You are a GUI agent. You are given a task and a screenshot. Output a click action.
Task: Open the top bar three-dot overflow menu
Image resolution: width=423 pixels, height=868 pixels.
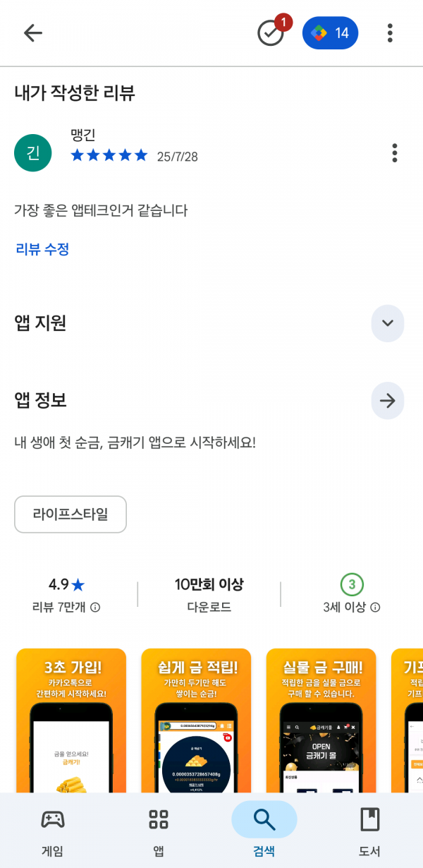pos(390,33)
